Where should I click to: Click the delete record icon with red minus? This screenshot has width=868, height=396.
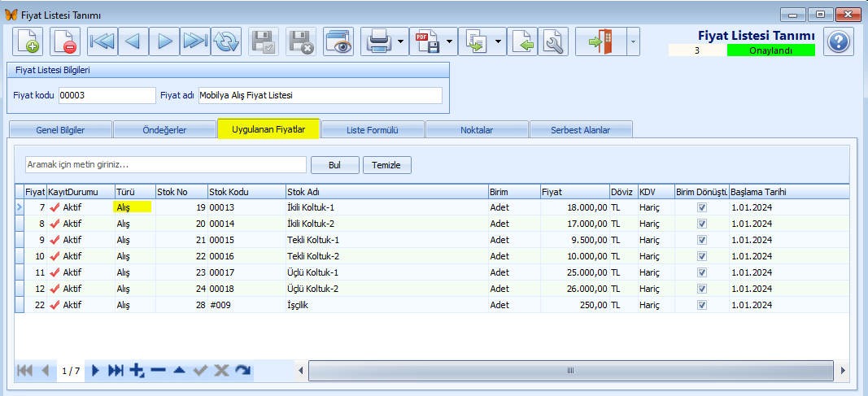(x=65, y=41)
